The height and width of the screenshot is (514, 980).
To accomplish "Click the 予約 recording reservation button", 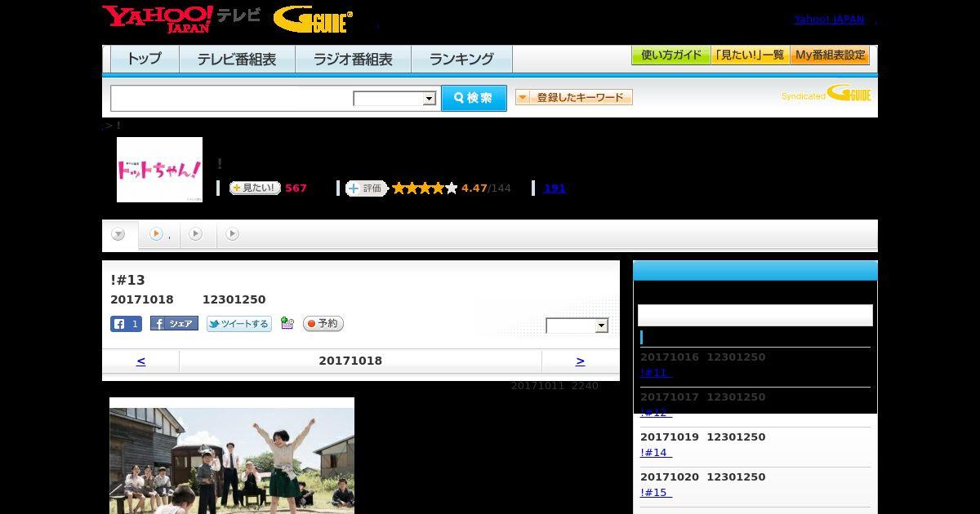I will [323, 324].
